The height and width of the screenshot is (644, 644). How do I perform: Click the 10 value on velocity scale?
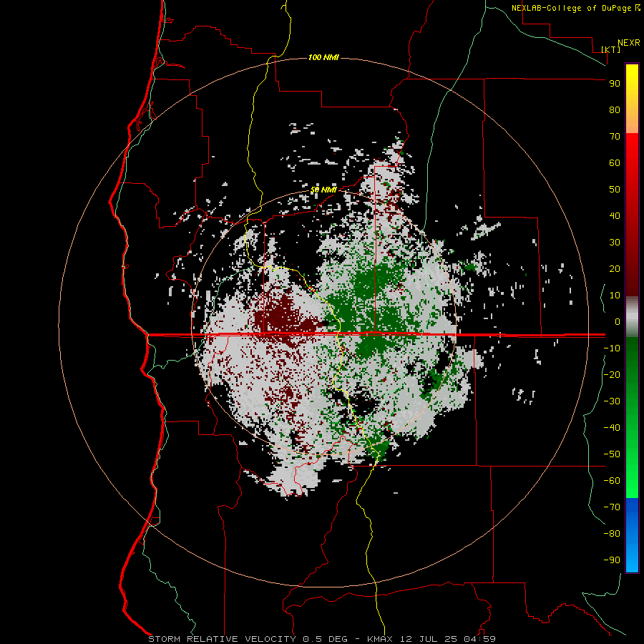click(x=615, y=296)
